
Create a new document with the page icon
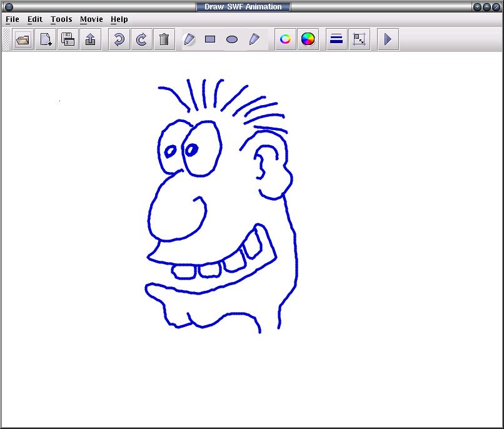pyautogui.click(x=46, y=39)
